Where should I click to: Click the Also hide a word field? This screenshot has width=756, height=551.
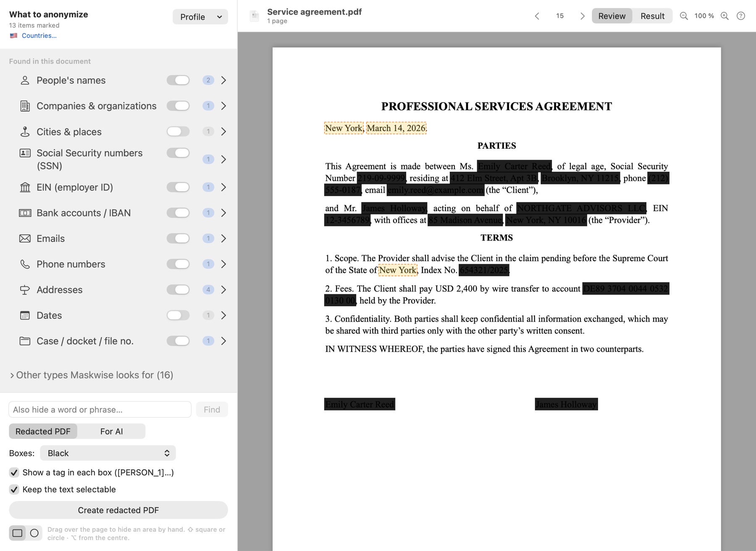coord(100,409)
